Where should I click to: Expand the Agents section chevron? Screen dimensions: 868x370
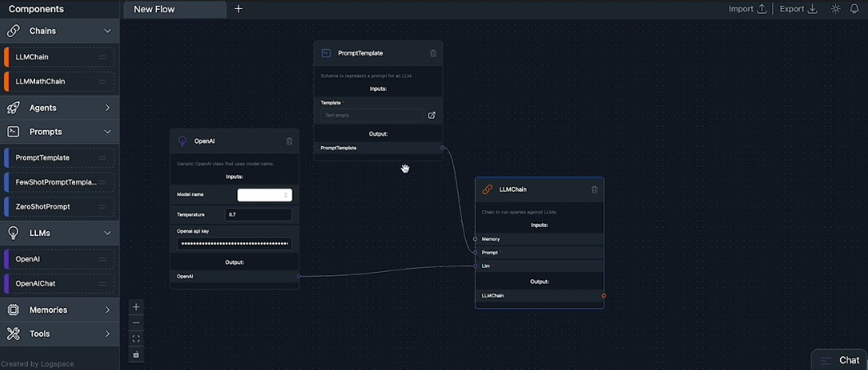(107, 108)
